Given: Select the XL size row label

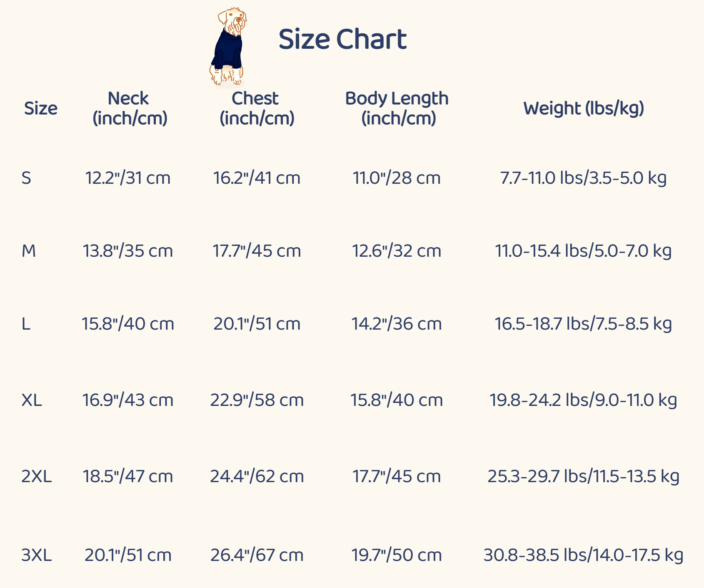Looking at the screenshot, I should [32, 400].
